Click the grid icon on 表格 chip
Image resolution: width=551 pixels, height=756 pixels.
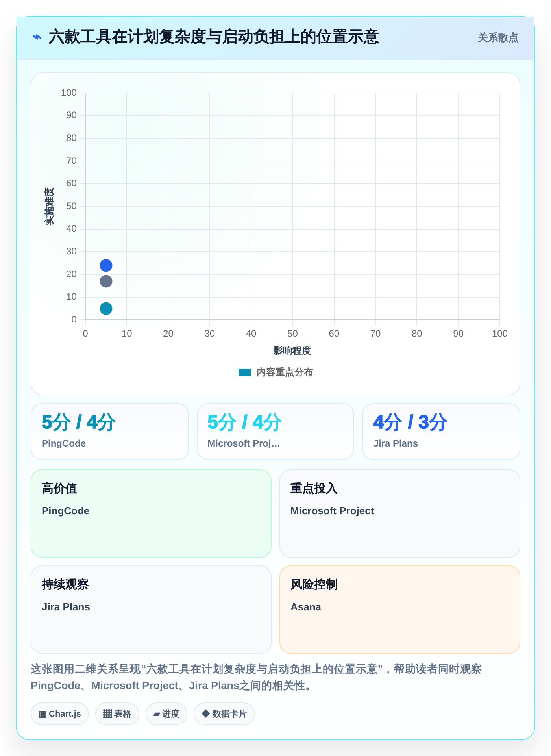(107, 714)
